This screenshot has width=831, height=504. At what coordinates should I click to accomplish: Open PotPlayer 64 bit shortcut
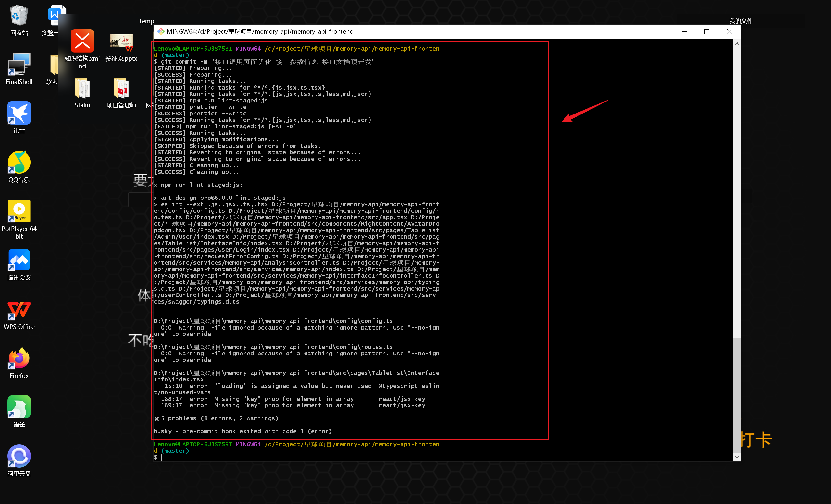19,220
